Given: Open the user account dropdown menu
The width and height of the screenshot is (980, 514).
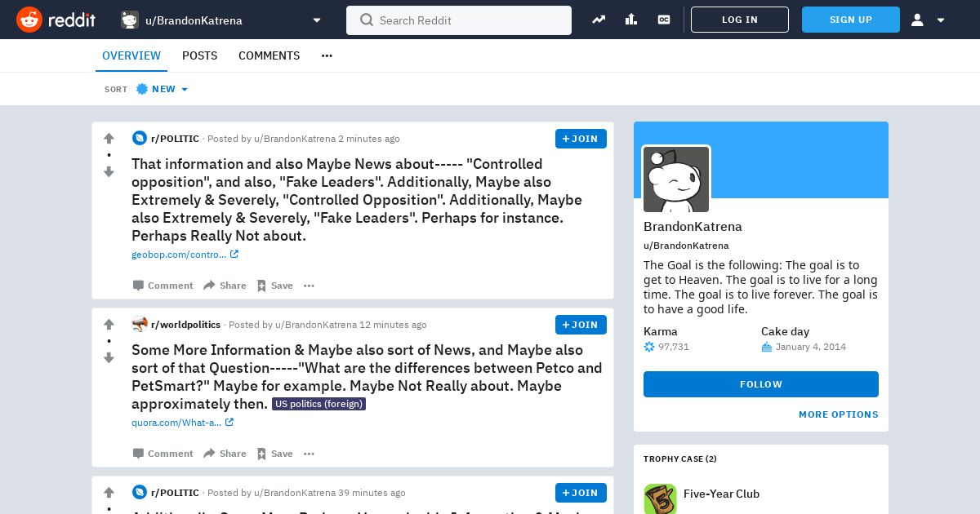Looking at the screenshot, I should (929, 20).
